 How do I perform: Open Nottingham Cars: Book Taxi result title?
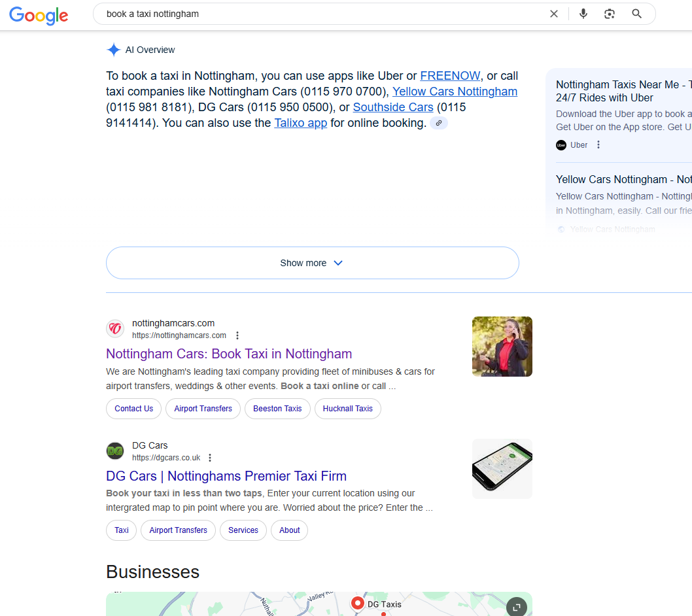point(229,354)
